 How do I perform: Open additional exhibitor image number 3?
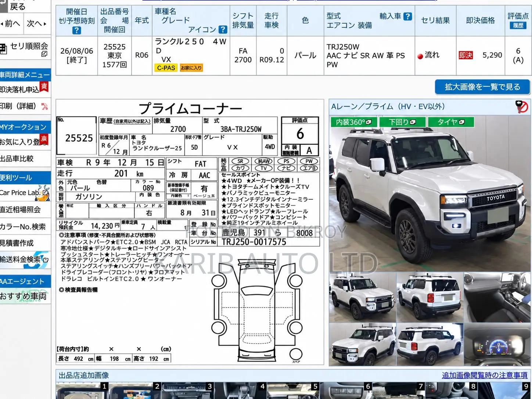click(187, 391)
